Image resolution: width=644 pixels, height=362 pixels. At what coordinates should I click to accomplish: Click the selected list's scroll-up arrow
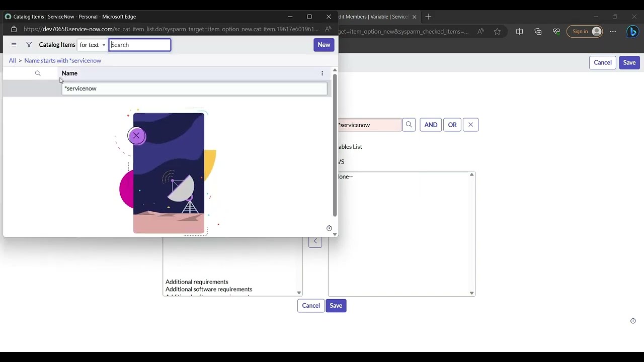[x=472, y=174]
